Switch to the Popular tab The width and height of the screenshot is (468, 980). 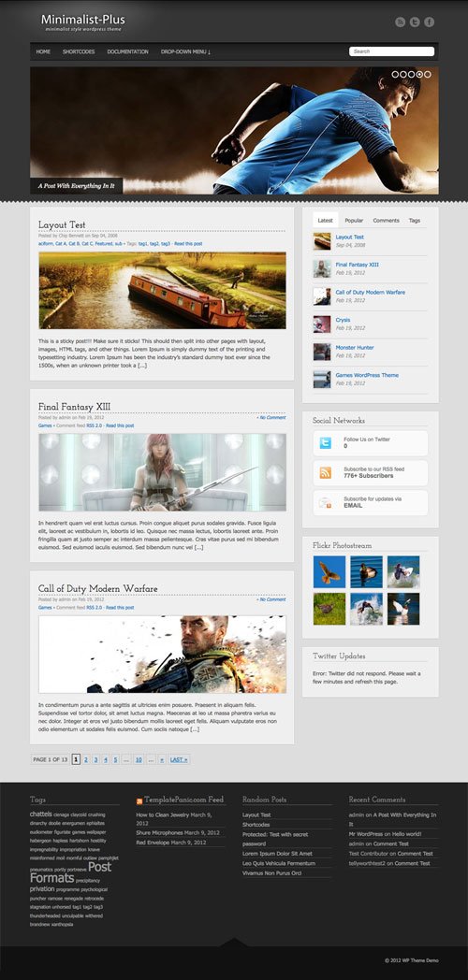tap(354, 221)
